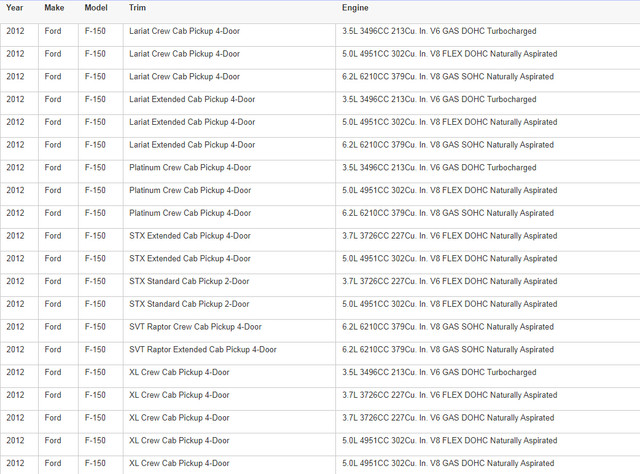
Task: Click 2012 year in SVT Raptor Crew Cab row
Action: pos(15,327)
